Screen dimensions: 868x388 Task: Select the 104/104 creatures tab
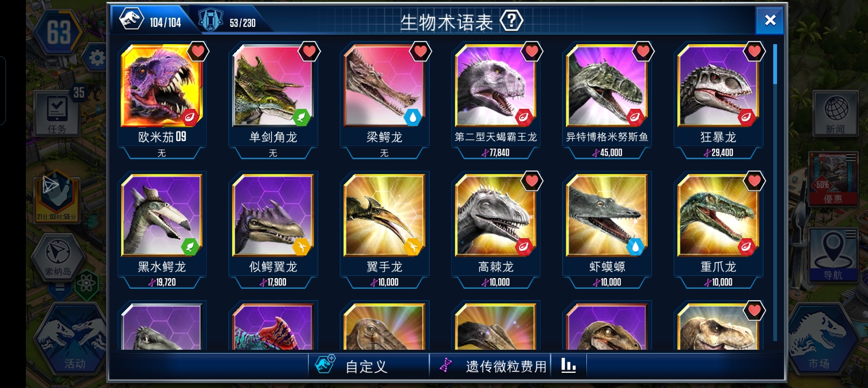151,20
